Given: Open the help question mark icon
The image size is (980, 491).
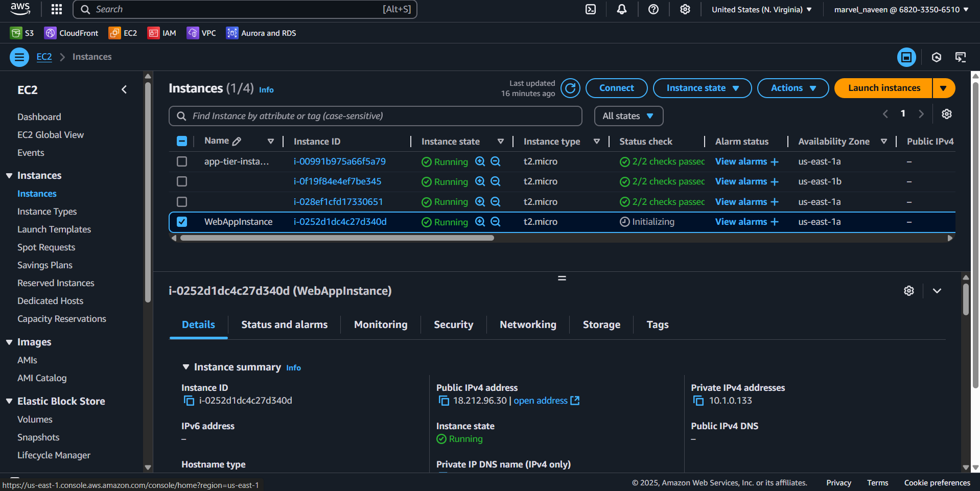Looking at the screenshot, I should click(654, 9).
